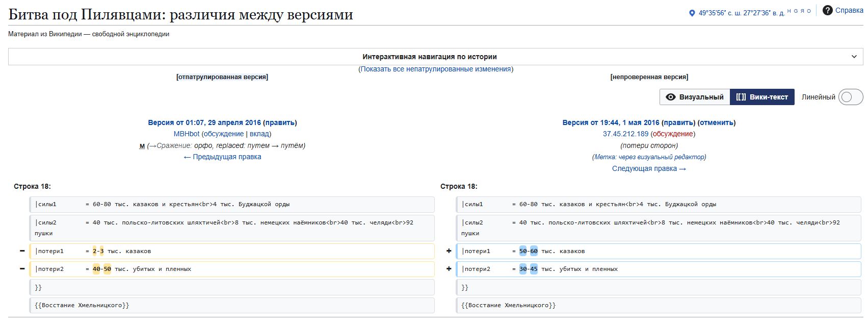868x324 pixels.
Task: Open the 'H' map link after the coordinates
Action: point(789,11)
